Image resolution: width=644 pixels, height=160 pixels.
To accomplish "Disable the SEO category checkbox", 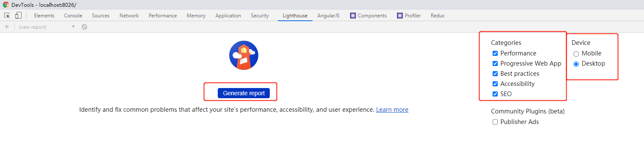I will 495,94.
